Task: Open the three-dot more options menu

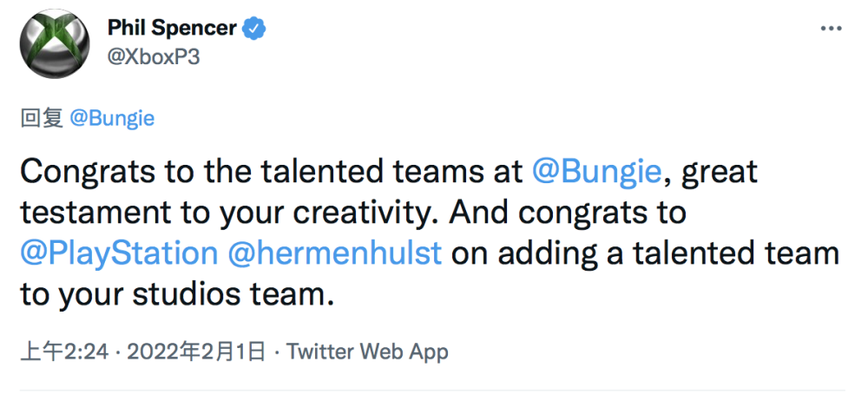Action: (832, 29)
